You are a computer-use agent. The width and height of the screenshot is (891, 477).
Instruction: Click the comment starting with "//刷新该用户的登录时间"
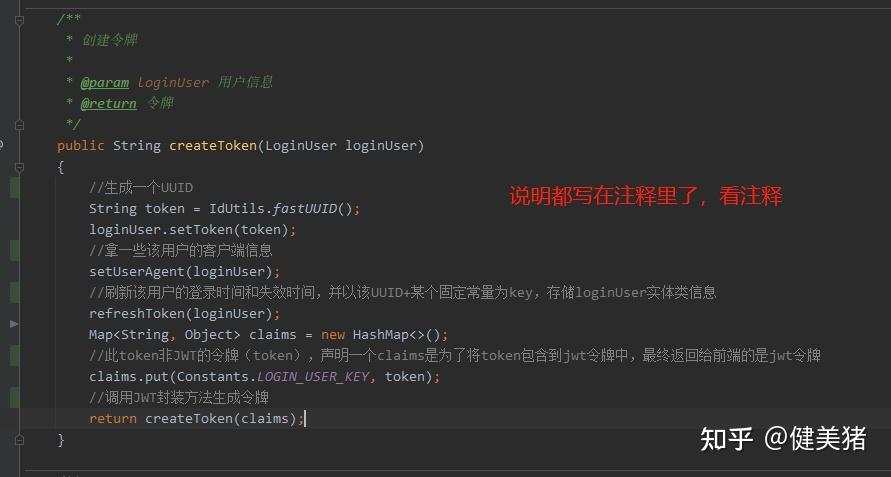tap(403, 292)
